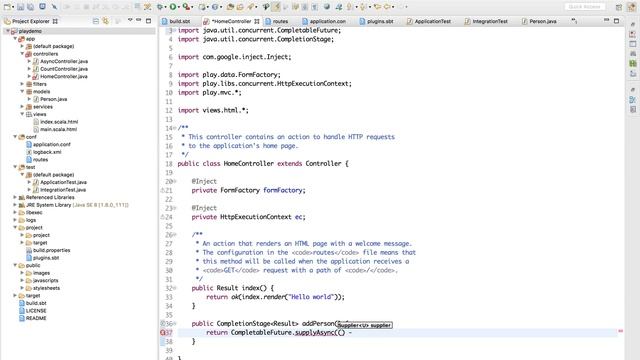Image resolution: width=640 pixels, height=360 pixels.
Task: Open the External Tools dropdown arrow
Action: pos(192,7)
